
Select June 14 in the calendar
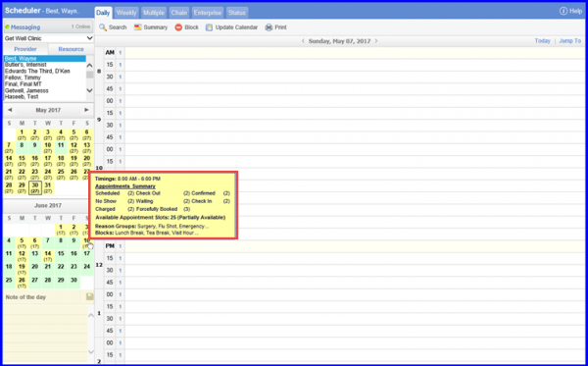coord(48,256)
